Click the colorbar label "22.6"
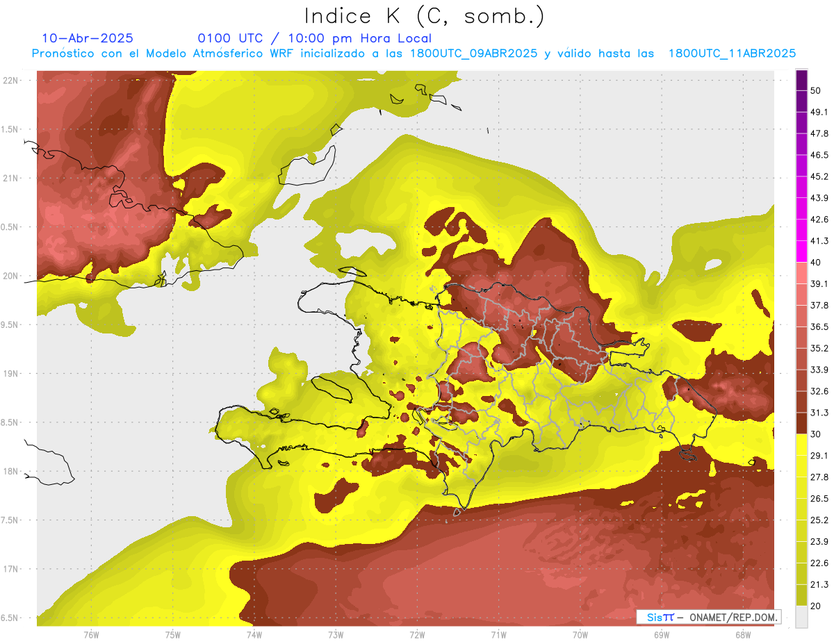 click(x=819, y=563)
